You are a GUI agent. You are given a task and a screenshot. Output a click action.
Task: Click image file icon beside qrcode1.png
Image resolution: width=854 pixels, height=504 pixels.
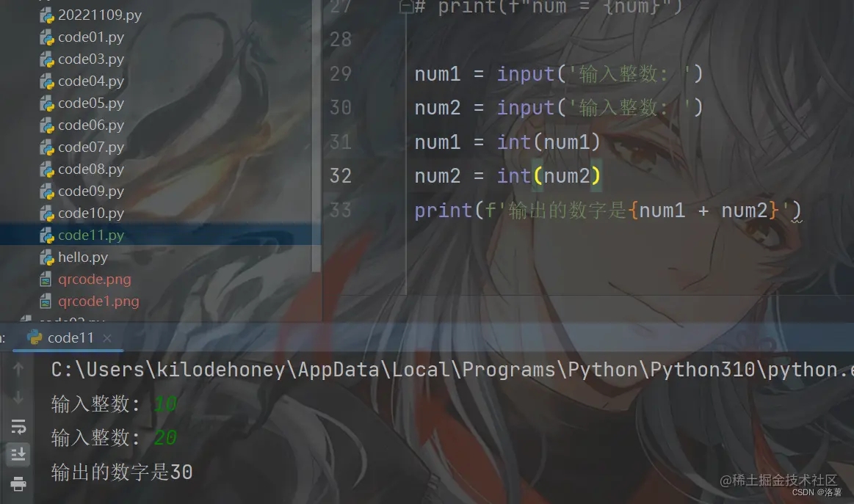[x=46, y=302]
